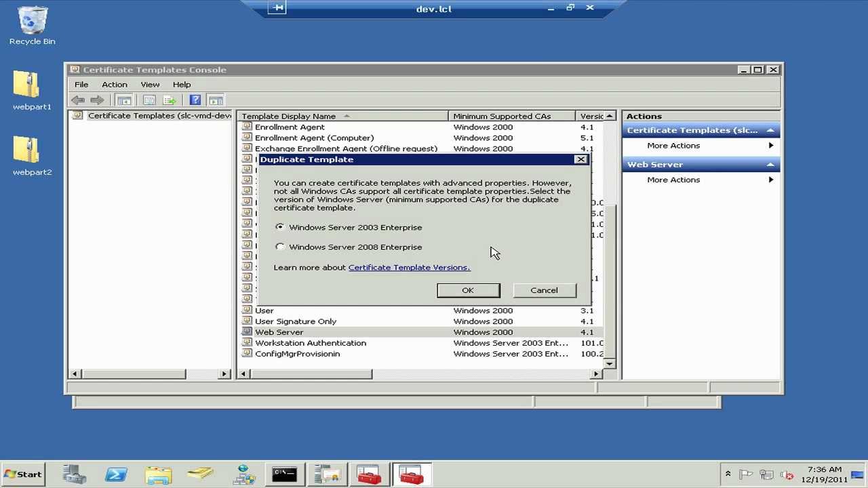The width and height of the screenshot is (868, 488).
Task: Select the Workstation Authentication template
Action: pos(311,343)
